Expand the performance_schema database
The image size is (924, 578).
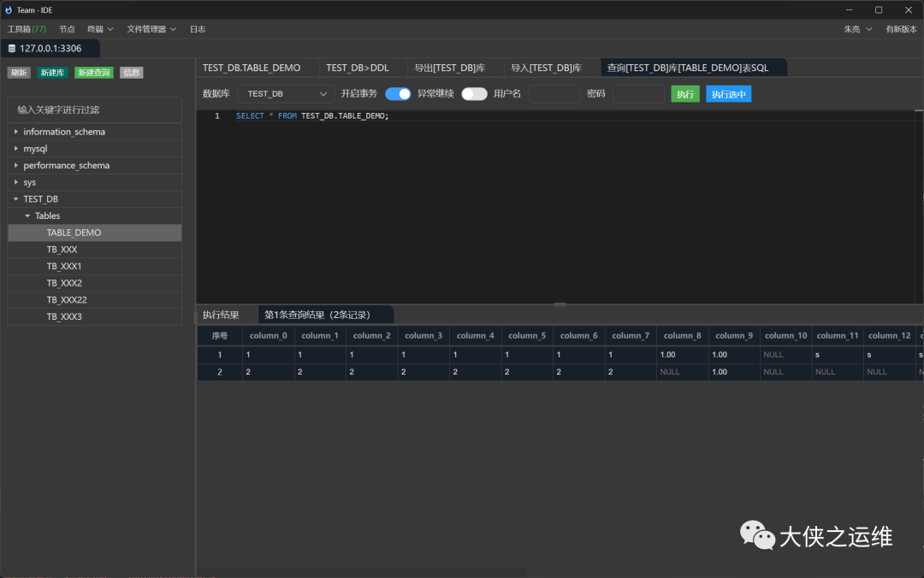pos(16,165)
